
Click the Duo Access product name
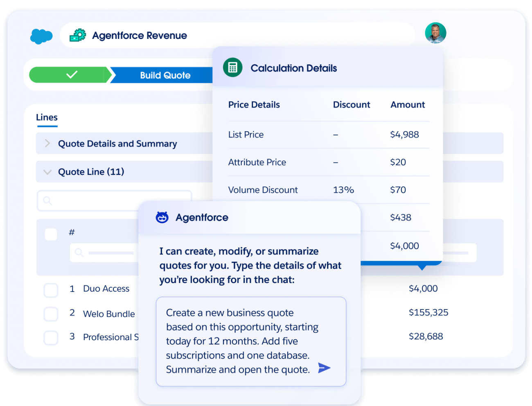coord(106,289)
